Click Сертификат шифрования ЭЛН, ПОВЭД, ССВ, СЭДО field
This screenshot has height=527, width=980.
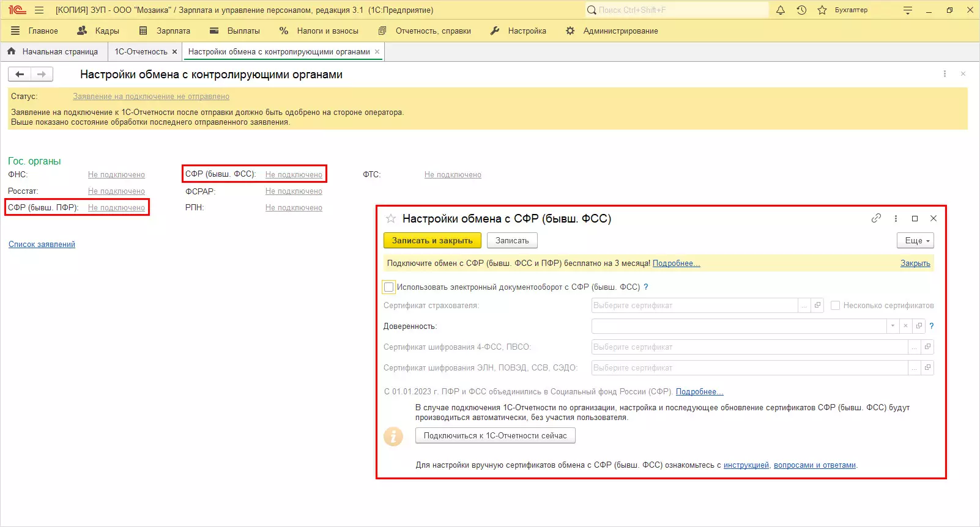750,367
